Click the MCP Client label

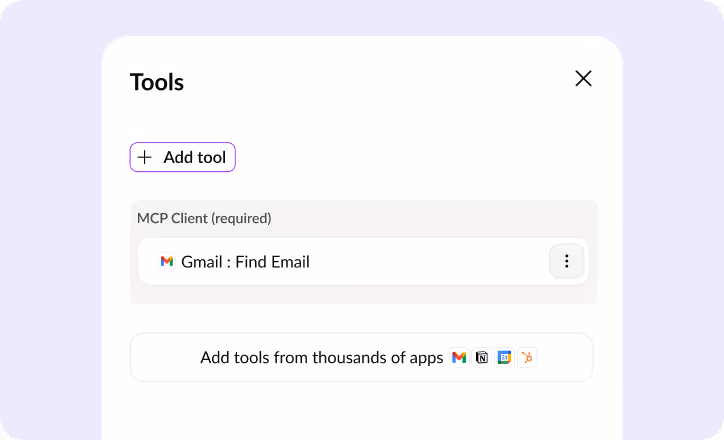pos(172,218)
